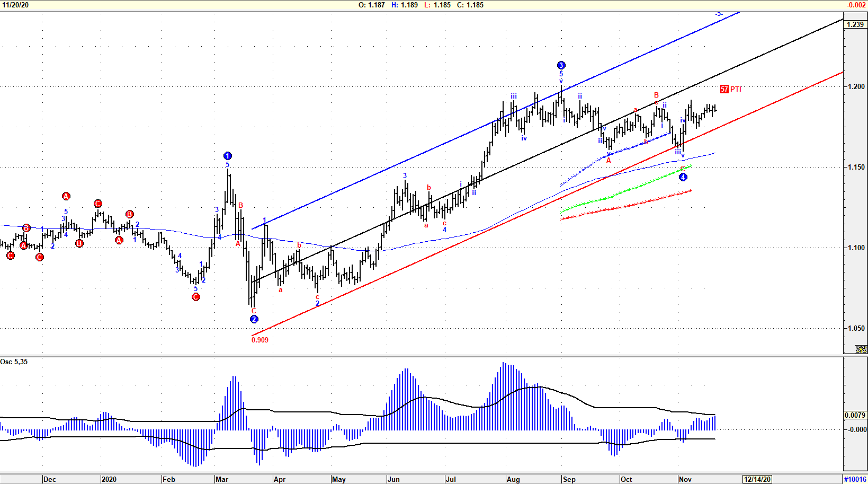Image resolution: width=868 pixels, height=484 pixels.
Task: Click the Nov label on the time axis
Action: click(685, 479)
